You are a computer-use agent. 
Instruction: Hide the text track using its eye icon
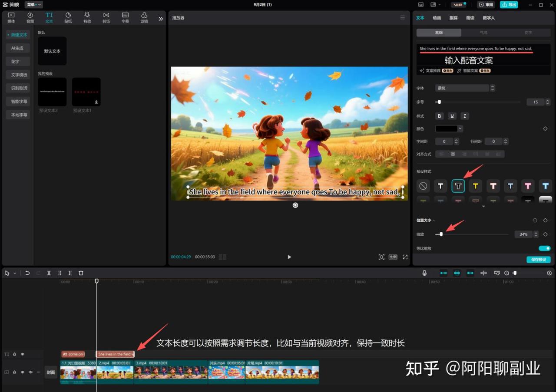tap(23, 354)
